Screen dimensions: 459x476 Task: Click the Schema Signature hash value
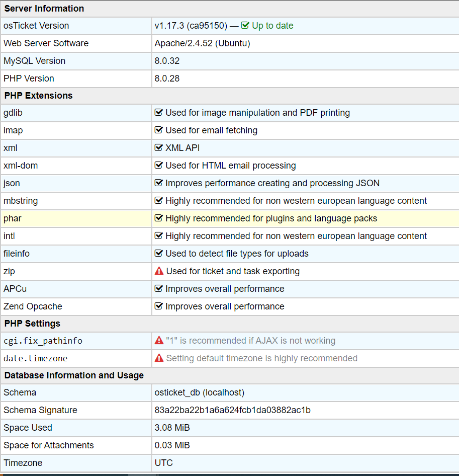[232, 410]
